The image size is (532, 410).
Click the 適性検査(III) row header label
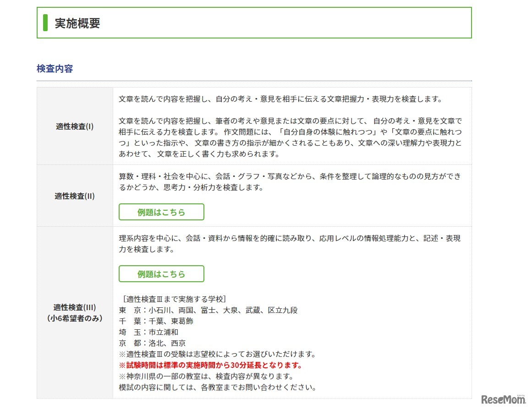coord(75,307)
